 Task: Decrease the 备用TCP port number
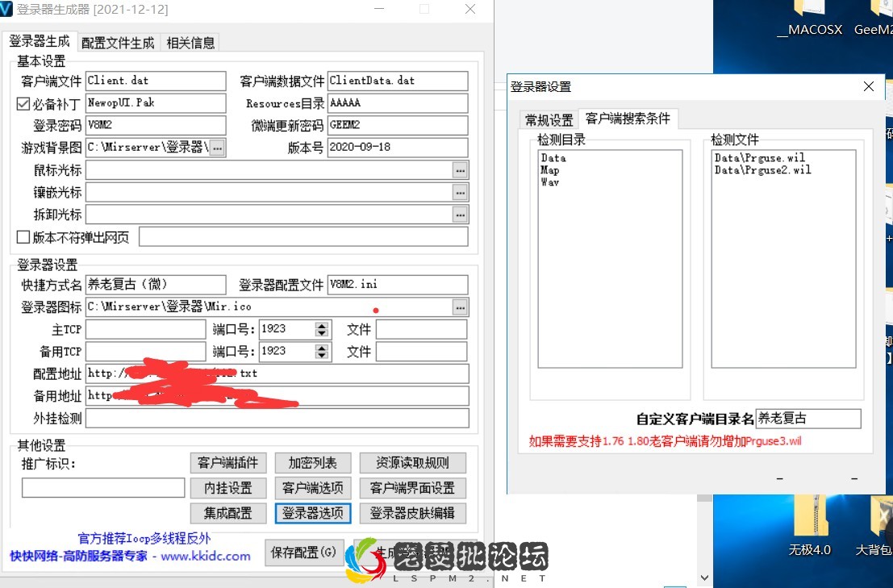322,356
